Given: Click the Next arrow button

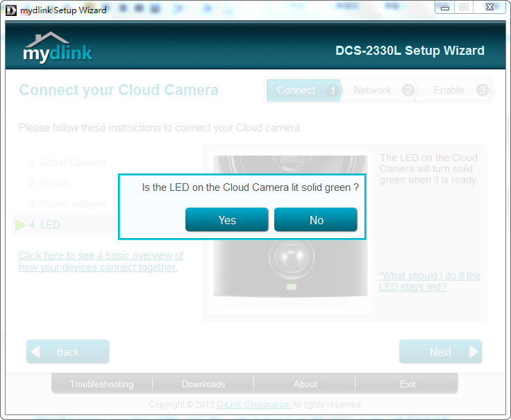Looking at the screenshot, I should pyautogui.click(x=440, y=352).
